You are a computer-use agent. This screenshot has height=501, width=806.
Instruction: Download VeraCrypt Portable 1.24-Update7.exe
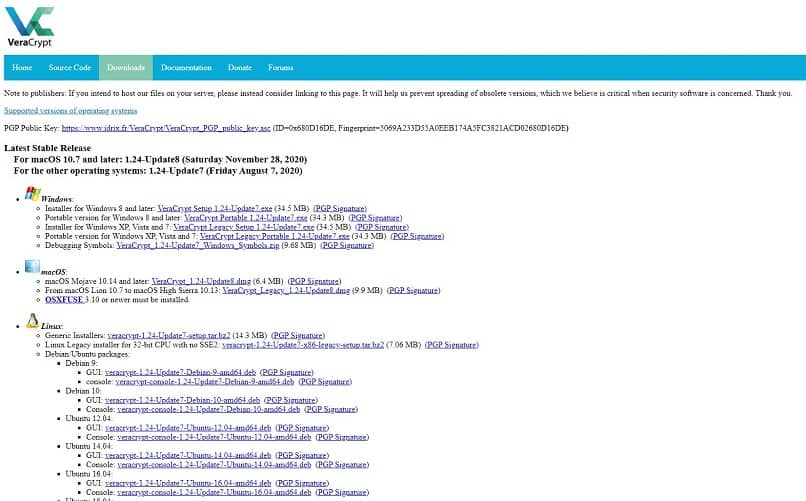[246, 217]
